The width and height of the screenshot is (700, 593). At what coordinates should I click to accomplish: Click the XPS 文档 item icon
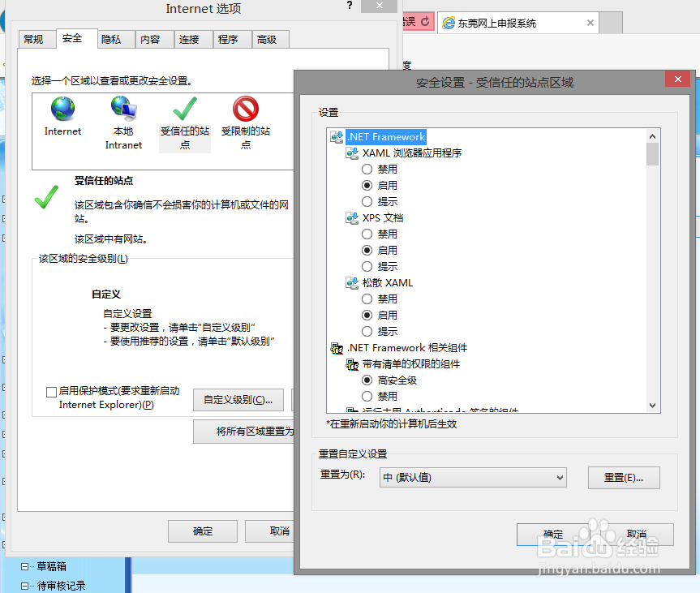coord(352,217)
